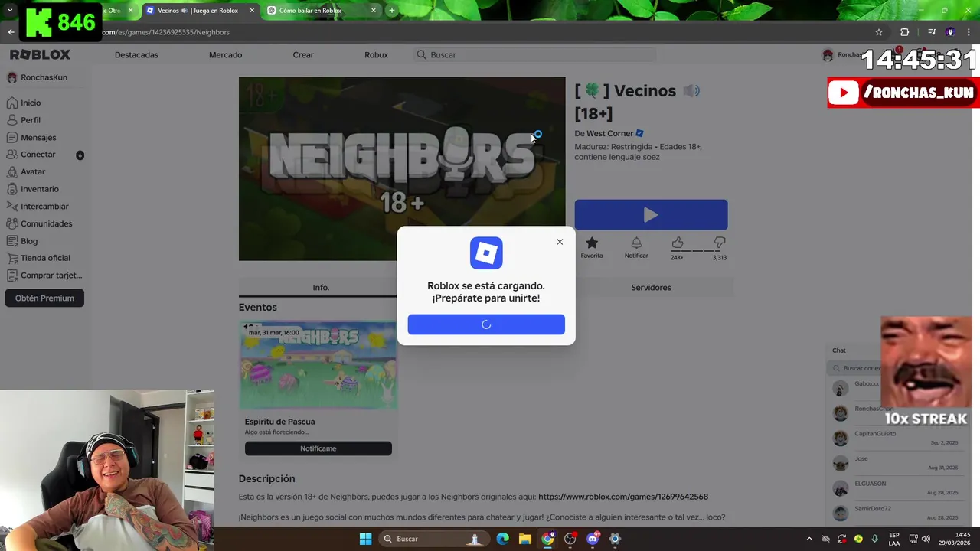Open the Robux menu item
This screenshot has width=980, height=551.
tap(376, 55)
